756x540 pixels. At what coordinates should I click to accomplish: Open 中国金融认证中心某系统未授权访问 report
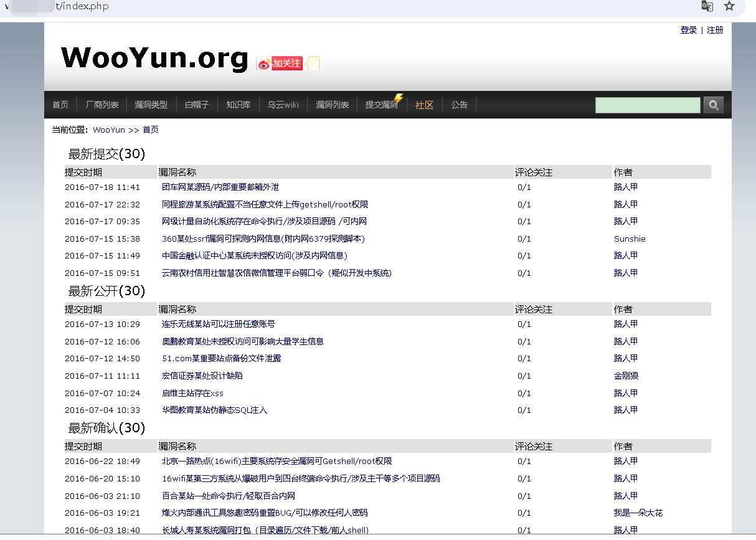point(255,256)
